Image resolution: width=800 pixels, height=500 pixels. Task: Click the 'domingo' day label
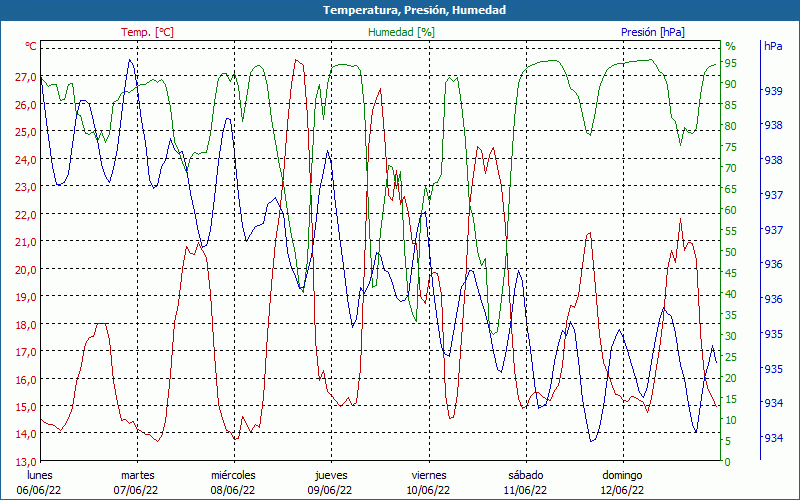622,476
